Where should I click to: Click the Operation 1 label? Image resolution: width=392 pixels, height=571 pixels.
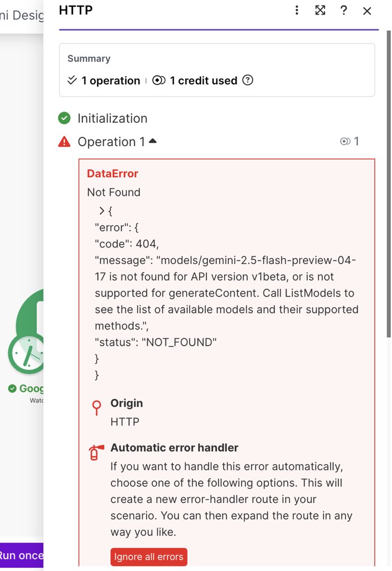click(x=111, y=142)
